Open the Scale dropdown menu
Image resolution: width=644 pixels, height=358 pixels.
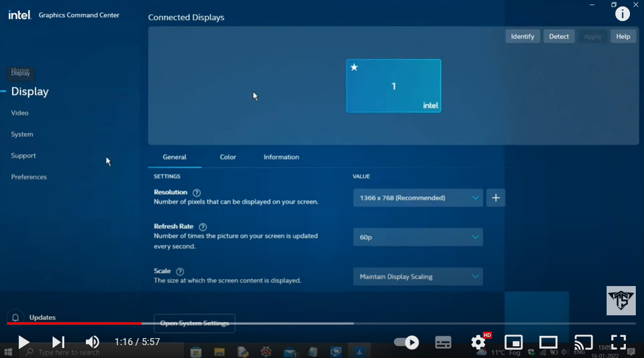coord(418,277)
